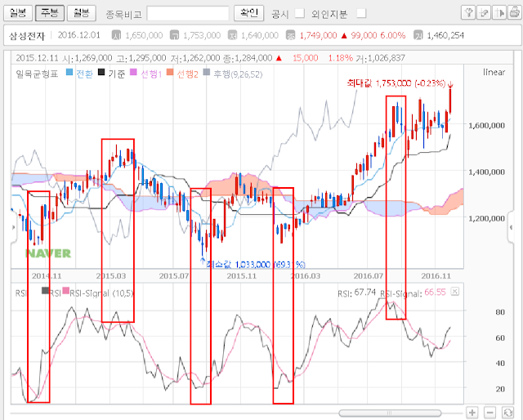Click the blue 전환 legend swatch
This screenshot has height=420, width=523.
coord(69,72)
